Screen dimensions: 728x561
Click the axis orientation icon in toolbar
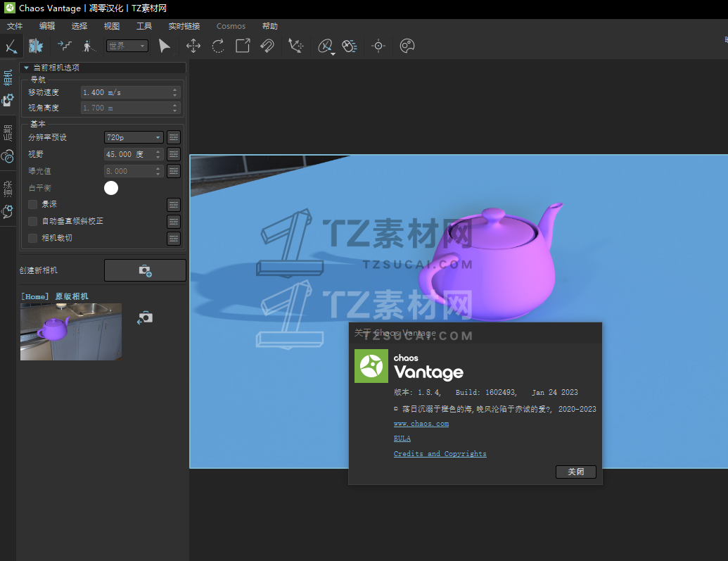pos(11,46)
